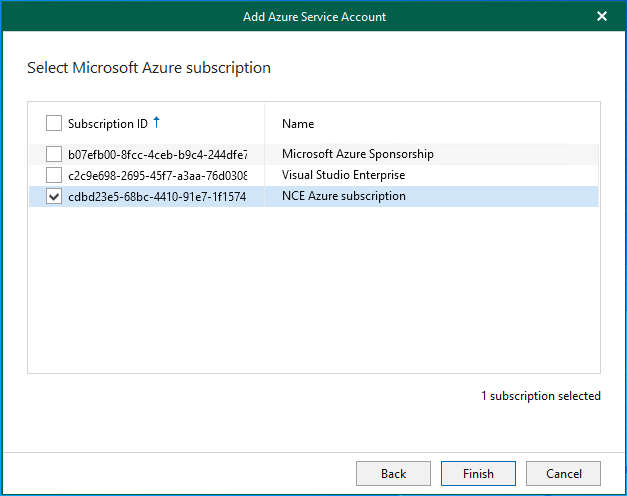Sort by the Subscription ID column header
This screenshot has height=496, width=627.
click(107, 124)
